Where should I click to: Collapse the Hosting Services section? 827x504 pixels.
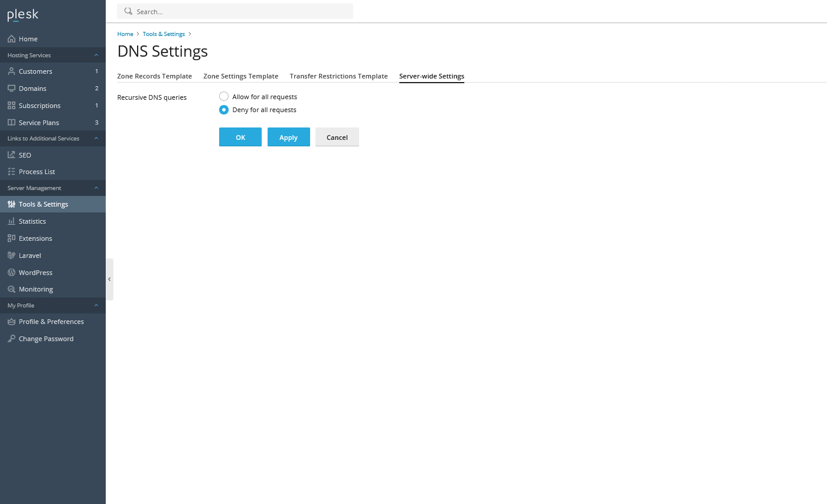click(96, 54)
